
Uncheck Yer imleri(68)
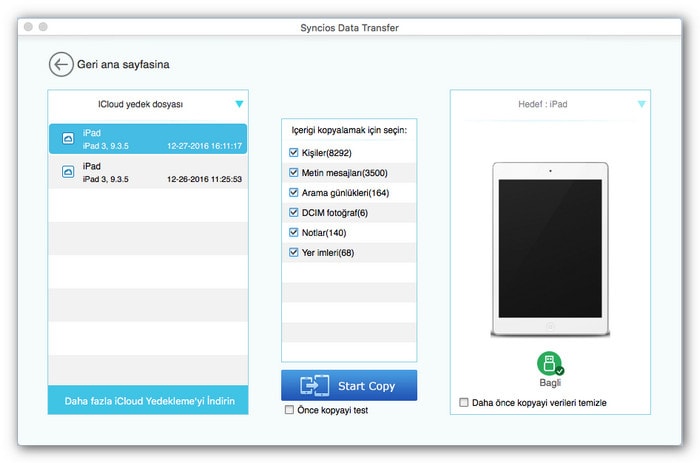293,252
